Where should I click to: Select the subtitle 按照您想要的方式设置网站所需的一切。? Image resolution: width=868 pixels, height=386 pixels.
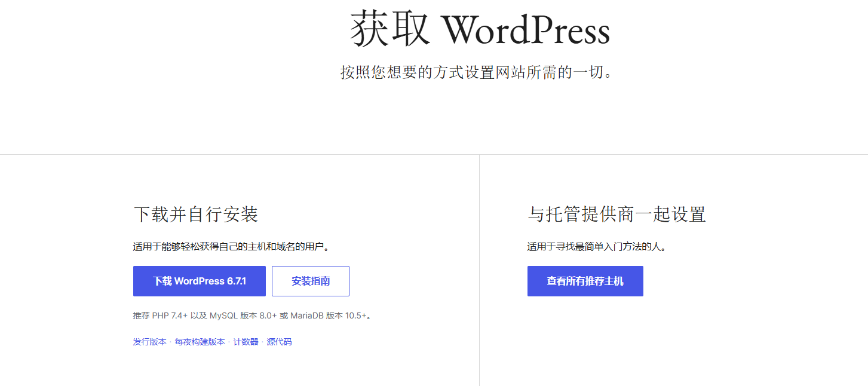pos(477,73)
